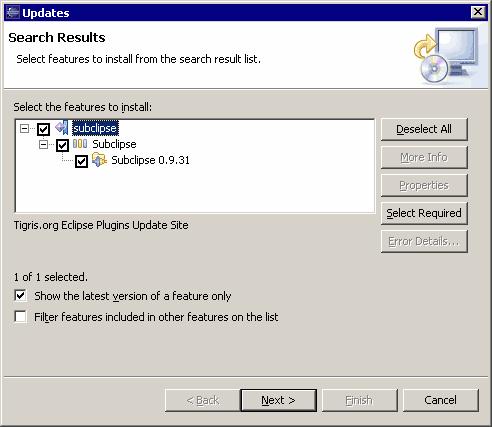Close the Updates window
The width and height of the screenshot is (492, 427).
point(478,12)
